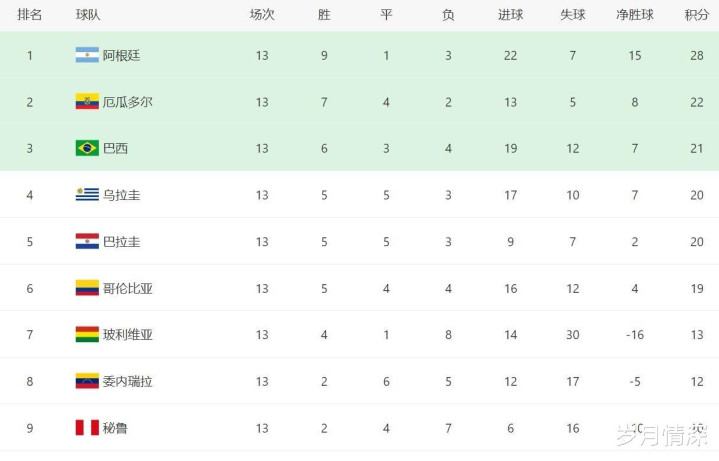This screenshot has height=461, width=719.
Task: Open team link 委内瑞拉
Action: pos(127,381)
